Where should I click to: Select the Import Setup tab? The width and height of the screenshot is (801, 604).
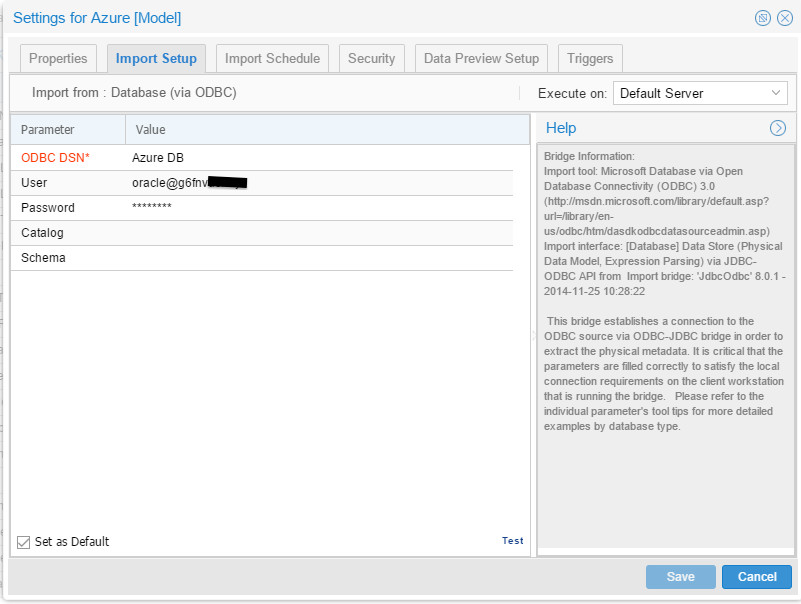click(156, 59)
